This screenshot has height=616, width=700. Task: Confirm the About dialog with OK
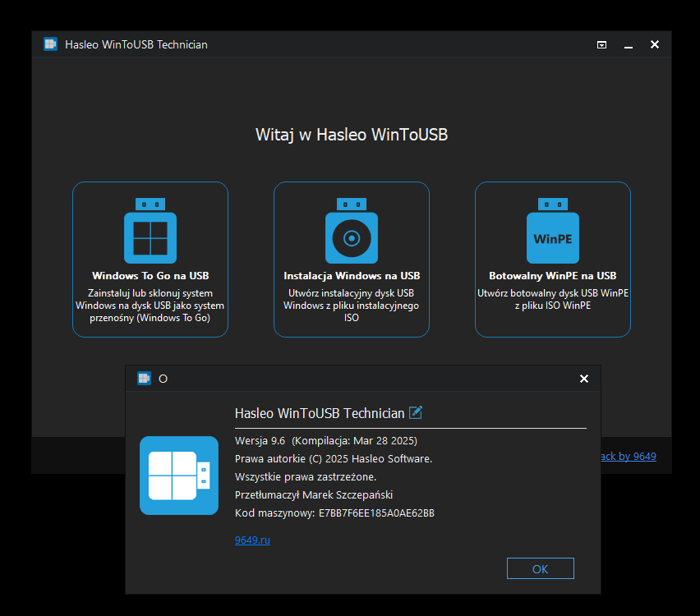[540, 568]
